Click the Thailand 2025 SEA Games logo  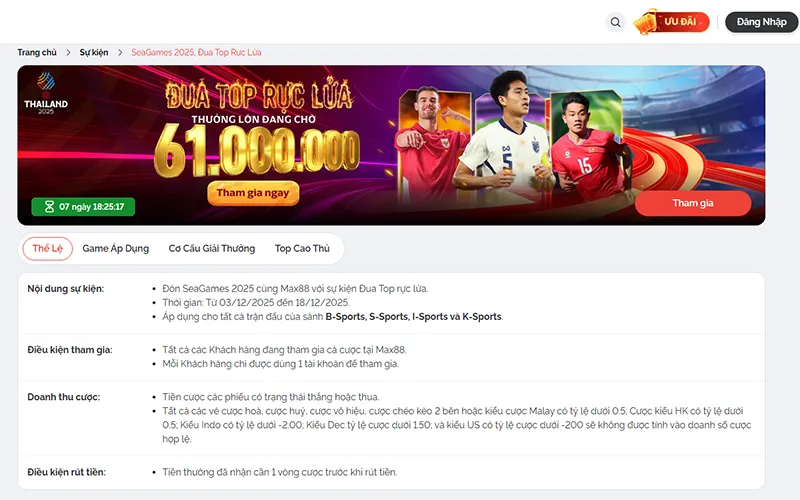[46, 93]
